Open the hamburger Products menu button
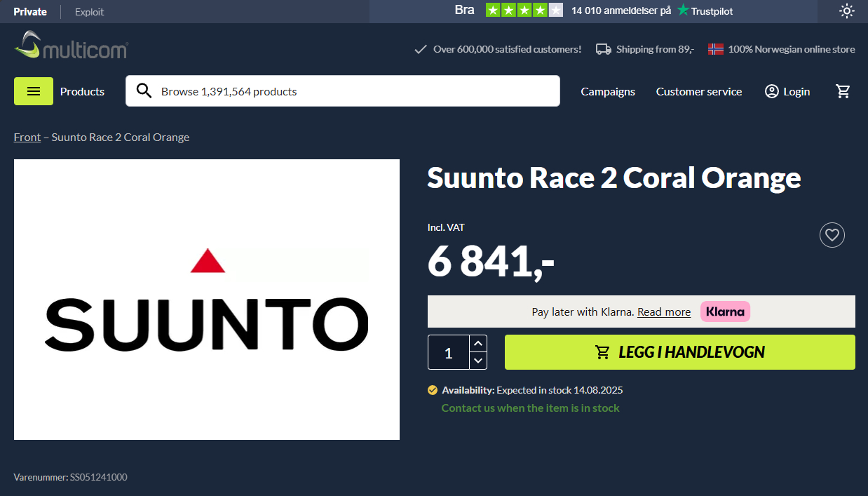This screenshot has width=868, height=496. (x=34, y=91)
